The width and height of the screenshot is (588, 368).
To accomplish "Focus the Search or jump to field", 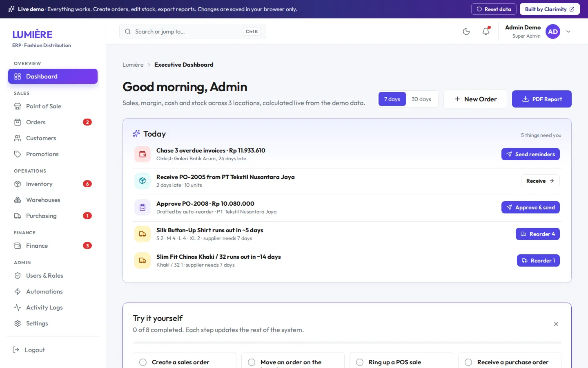I will [x=193, y=31].
